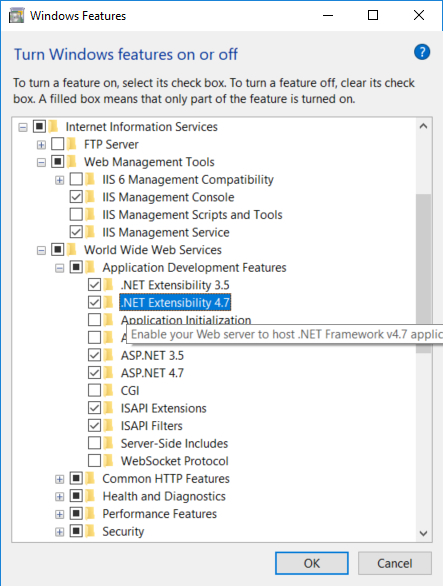Image resolution: width=443 pixels, height=586 pixels.
Task: Collapse Internet Information Services node
Action: [23, 127]
